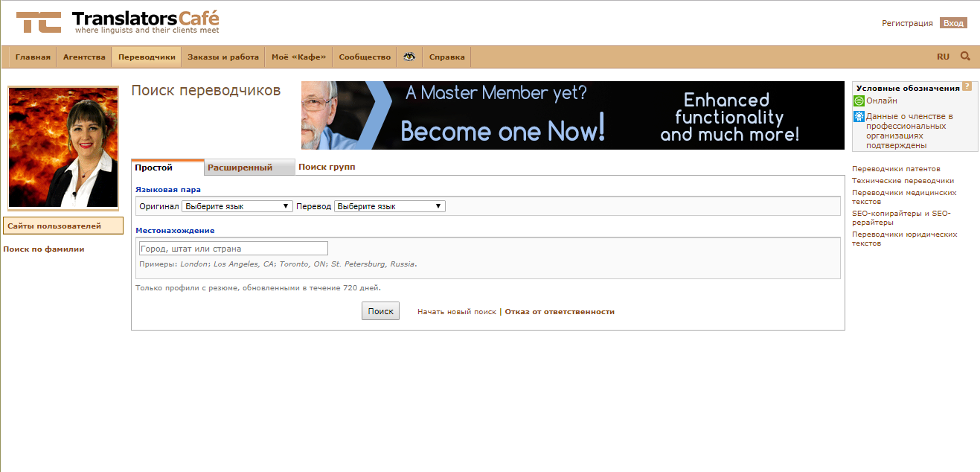The width and height of the screenshot is (980, 472).
Task: Open Переводчики патентов link
Action: [x=896, y=169]
